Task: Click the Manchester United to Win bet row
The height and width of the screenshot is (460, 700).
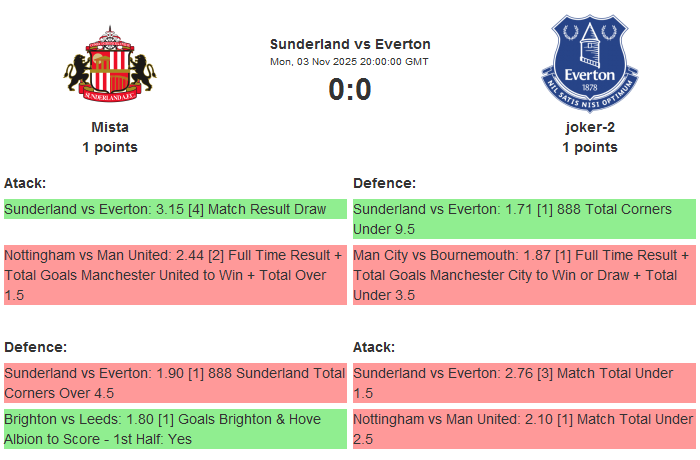Action: coord(175,275)
